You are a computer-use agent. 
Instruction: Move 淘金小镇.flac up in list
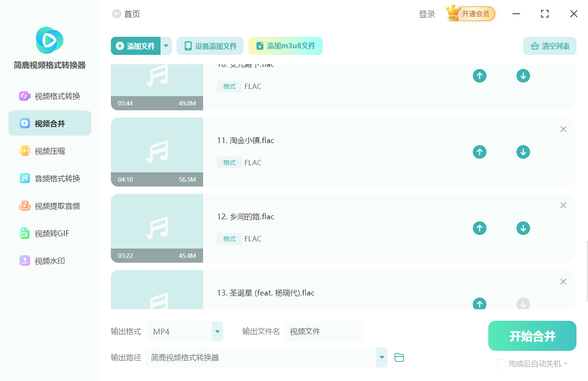tap(479, 152)
